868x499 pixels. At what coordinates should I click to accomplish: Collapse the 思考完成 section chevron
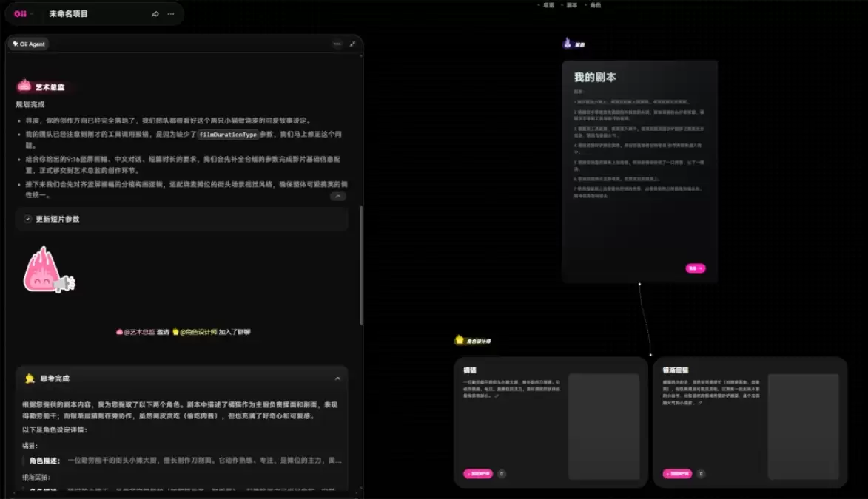pos(337,379)
